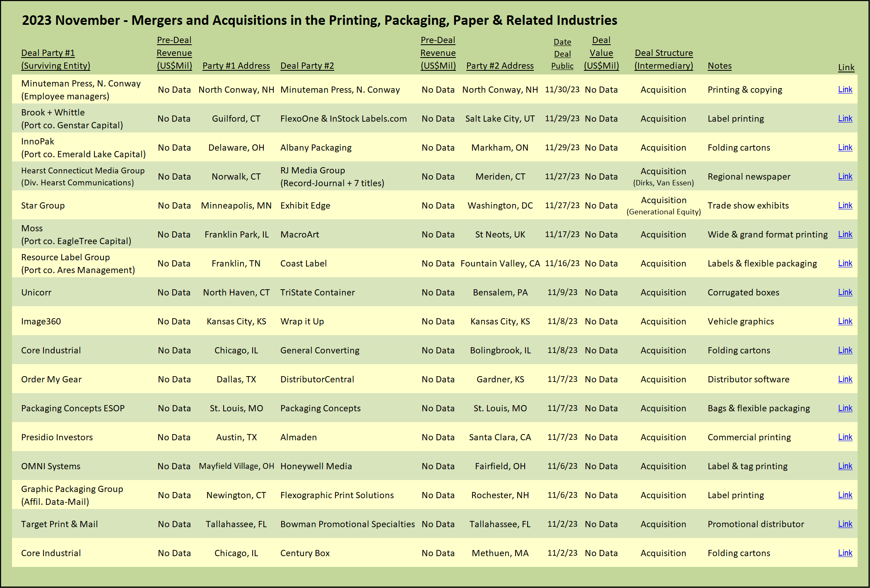Select the 'RJ Media Group' cell

[313, 170]
